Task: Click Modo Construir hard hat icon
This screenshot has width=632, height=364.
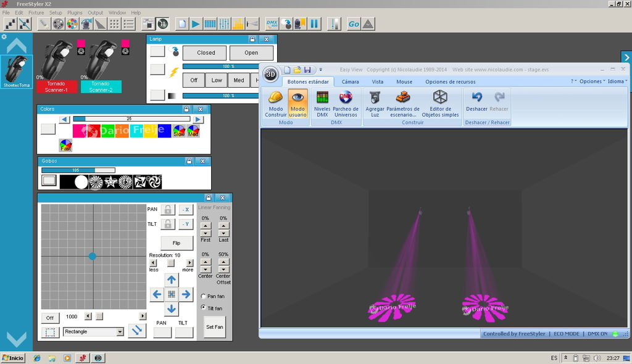Action: tap(276, 104)
